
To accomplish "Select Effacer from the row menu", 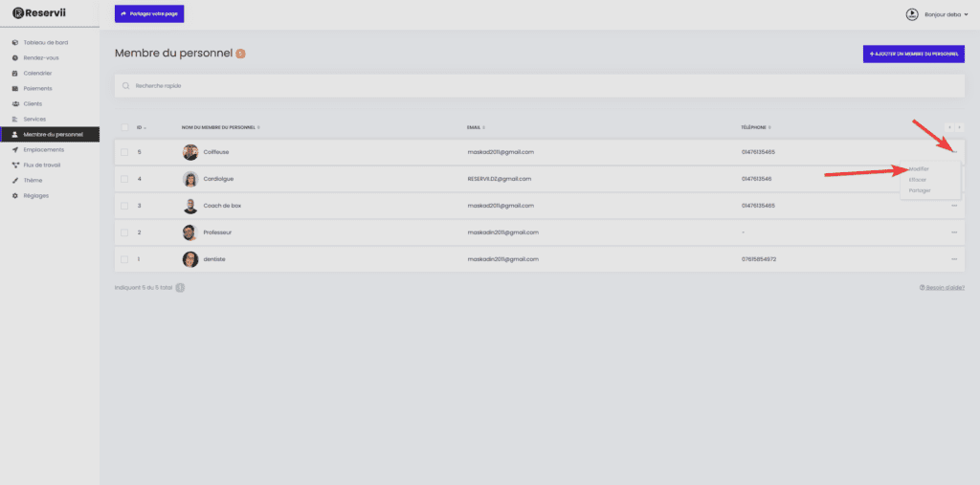I will click(918, 180).
